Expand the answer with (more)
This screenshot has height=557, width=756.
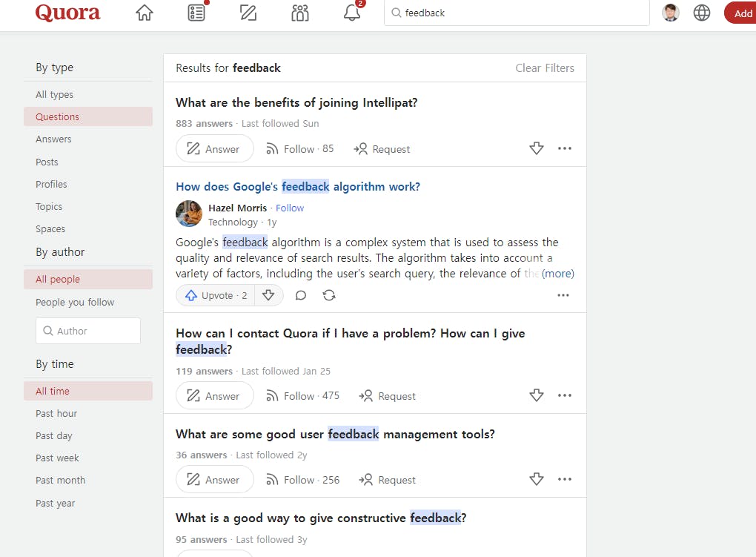[x=558, y=274]
